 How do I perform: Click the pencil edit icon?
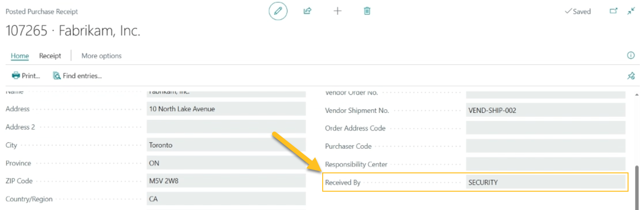click(x=278, y=11)
